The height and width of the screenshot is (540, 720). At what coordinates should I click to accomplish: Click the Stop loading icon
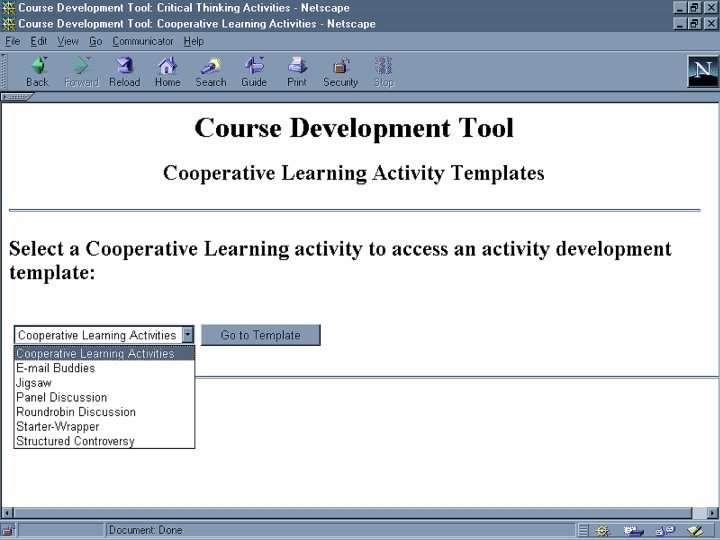[384, 72]
